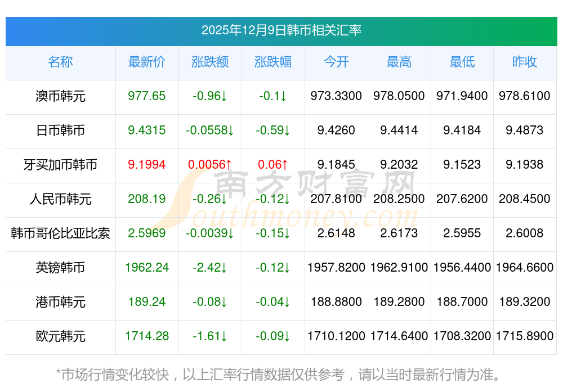
Task: Click low value 9.1523
Action: click(x=462, y=165)
